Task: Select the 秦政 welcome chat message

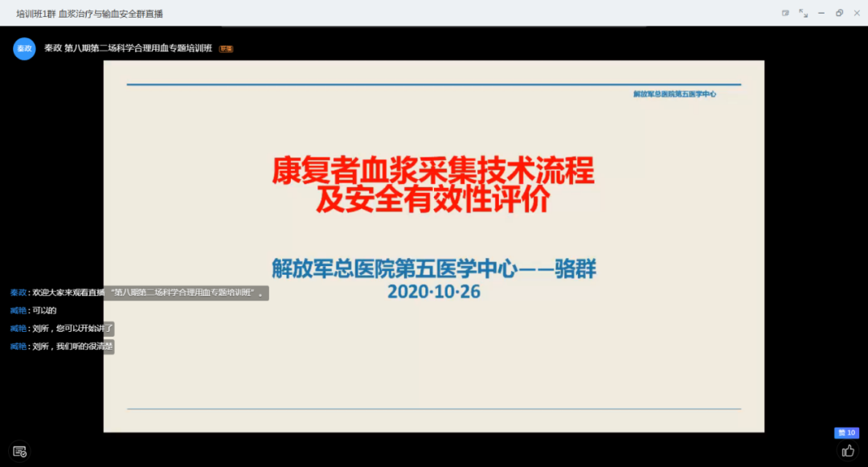Action: coord(138,293)
